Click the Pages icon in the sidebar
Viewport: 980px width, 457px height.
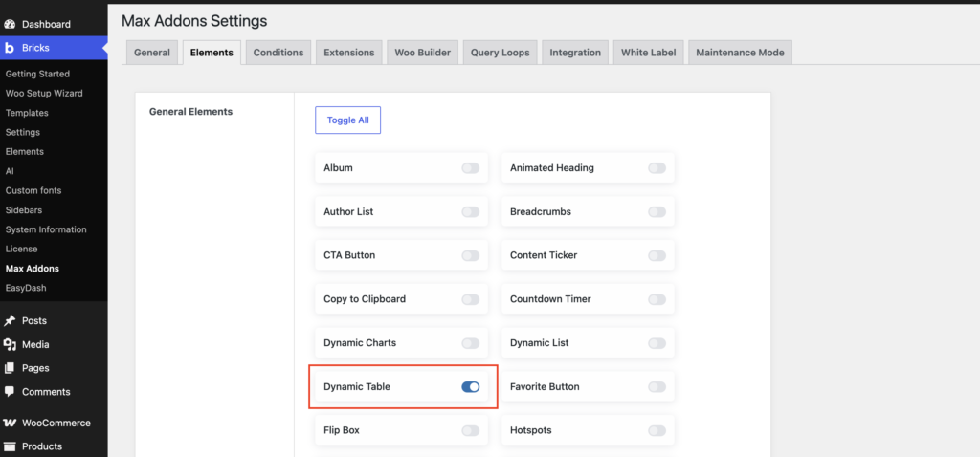pos(10,368)
